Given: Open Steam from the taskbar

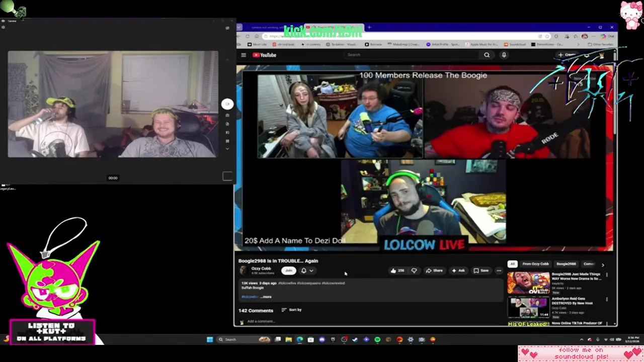Looking at the screenshot, I should point(355,339).
